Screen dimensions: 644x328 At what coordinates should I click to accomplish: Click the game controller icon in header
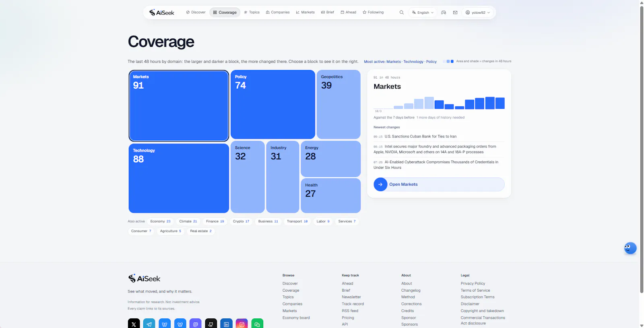click(444, 12)
